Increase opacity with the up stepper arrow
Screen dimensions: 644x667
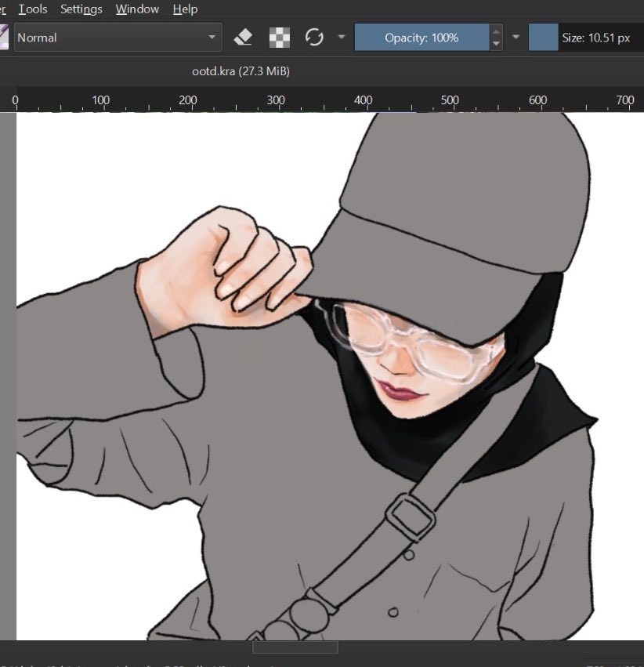coord(496,31)
